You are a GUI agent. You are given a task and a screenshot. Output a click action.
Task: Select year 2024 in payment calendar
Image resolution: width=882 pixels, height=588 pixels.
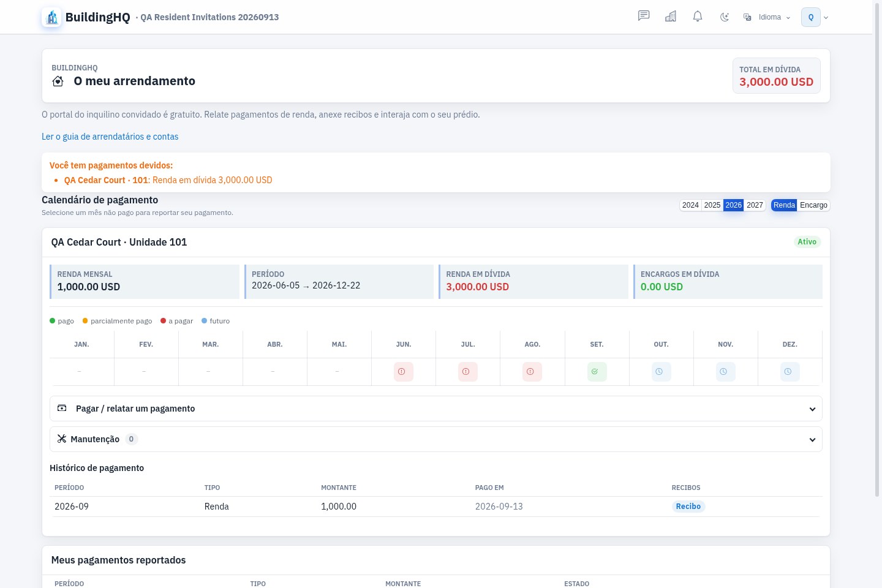click(690, 205)
